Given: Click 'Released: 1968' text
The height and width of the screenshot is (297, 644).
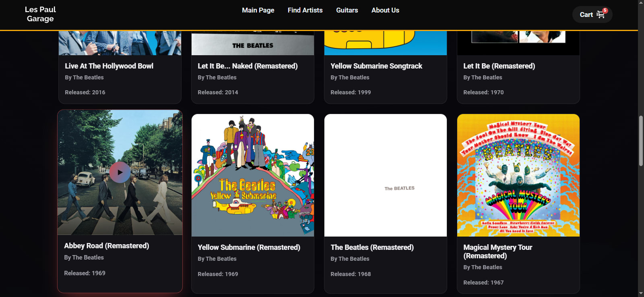Looking at the screenshot, I should (351, 274).
